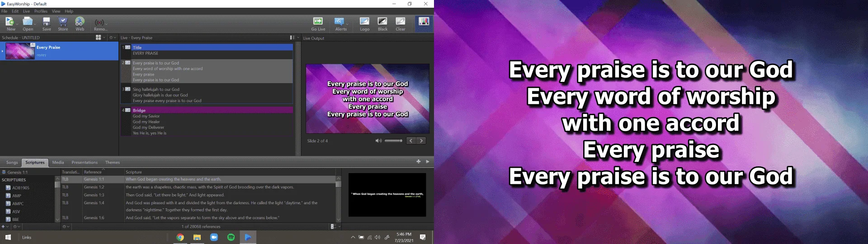
Task: Save the schedule with the Save icon
Action: 47,23
